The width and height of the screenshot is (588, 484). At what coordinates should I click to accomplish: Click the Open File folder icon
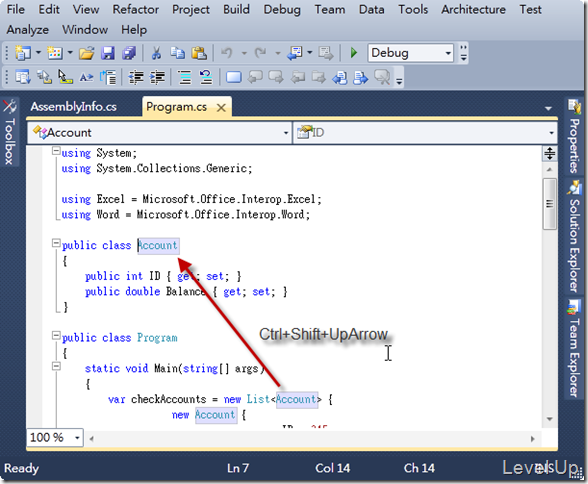tap(86, 53)
